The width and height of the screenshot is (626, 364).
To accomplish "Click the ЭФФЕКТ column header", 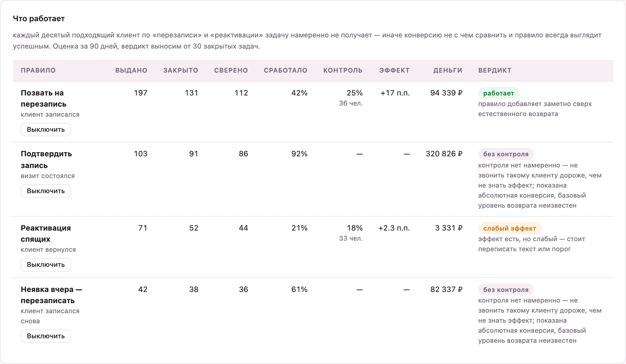I will click(x=394, y=70).
